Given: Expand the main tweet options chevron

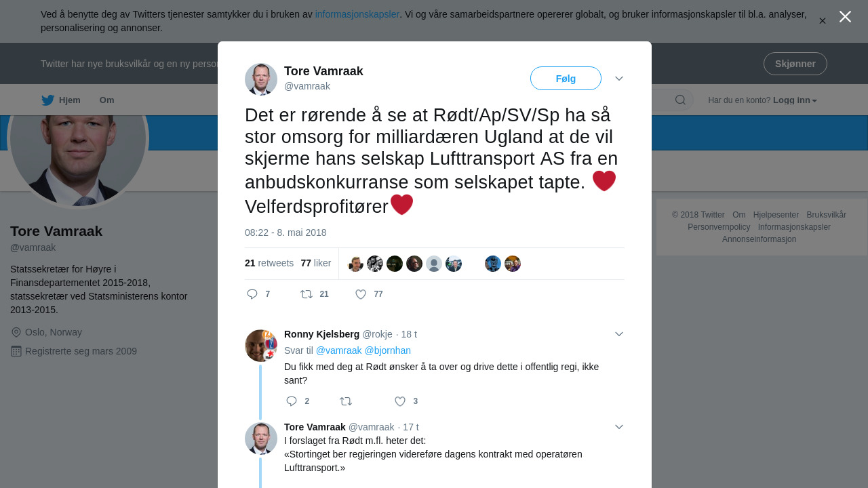Looking at the screenshot, I should [619, 79].
